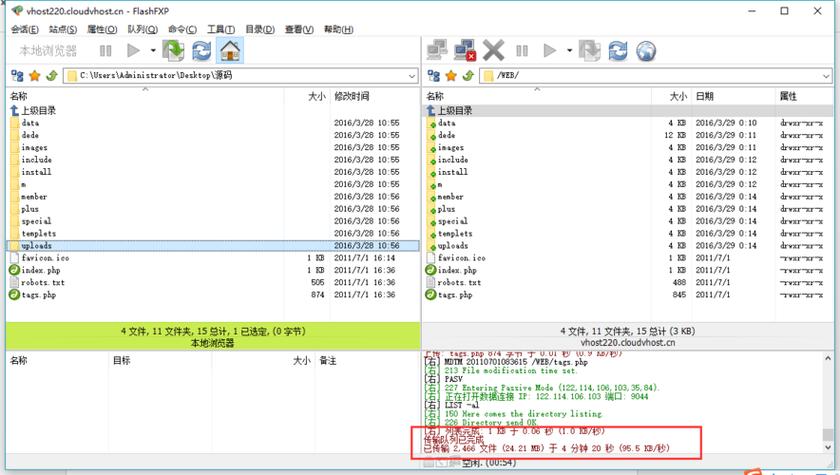The width and height of the screenshot is (840, 475).
Task: Open the 站点(S) menu
Action: [x=64, y=30]
